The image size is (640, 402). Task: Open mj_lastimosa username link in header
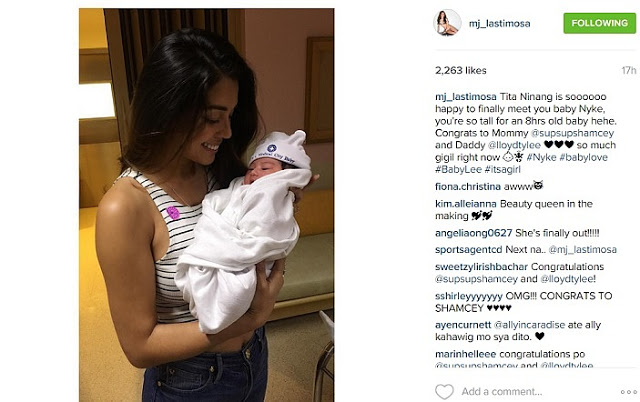(x=499, y=24)
